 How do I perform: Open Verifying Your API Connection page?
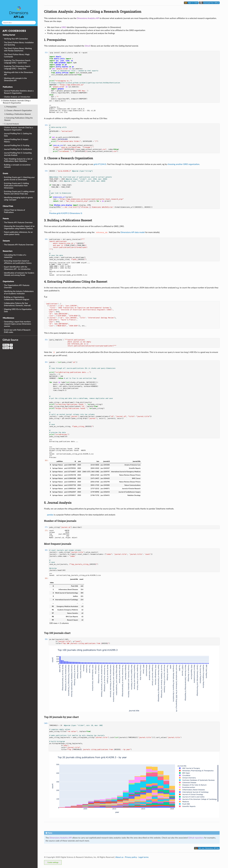16,39
